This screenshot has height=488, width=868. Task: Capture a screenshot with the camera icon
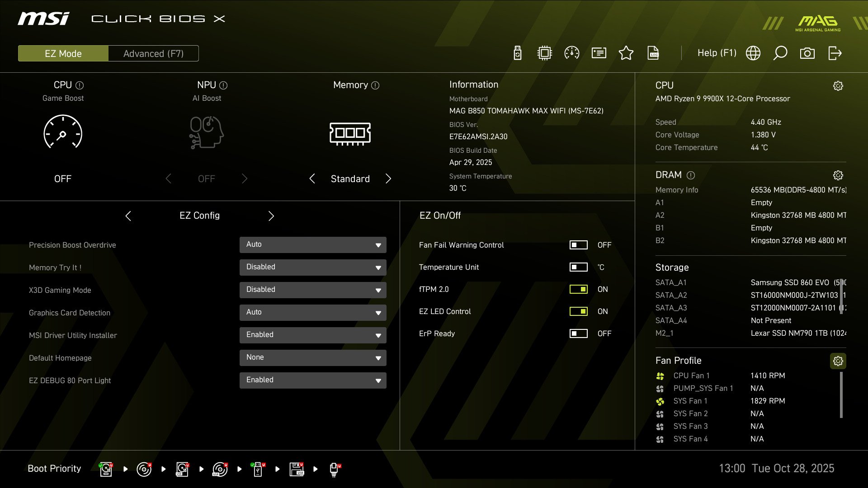[808, 53]
